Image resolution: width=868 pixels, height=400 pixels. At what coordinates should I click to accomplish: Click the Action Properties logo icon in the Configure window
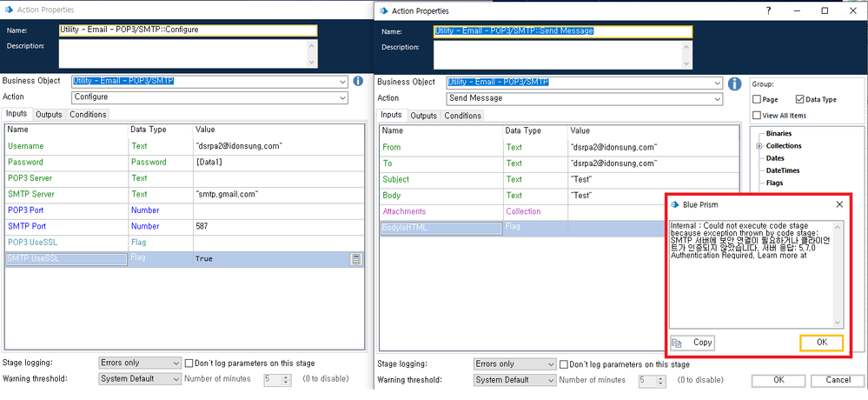8,10
